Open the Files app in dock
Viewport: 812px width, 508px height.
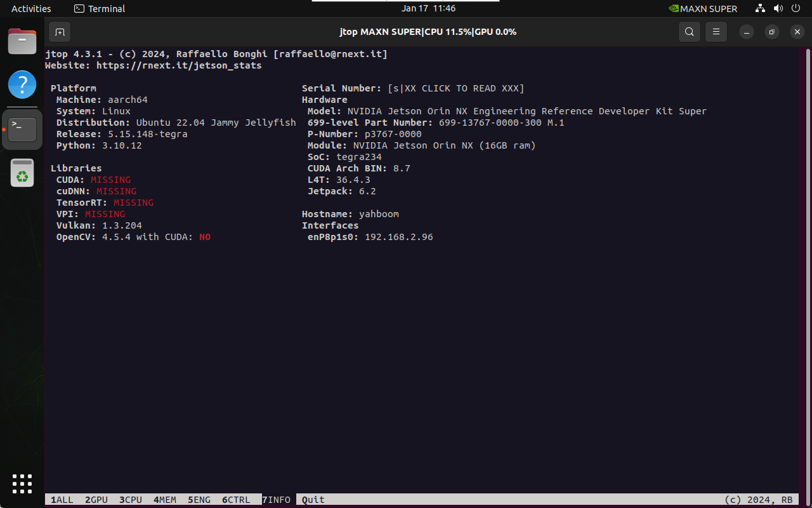(22, 41)
